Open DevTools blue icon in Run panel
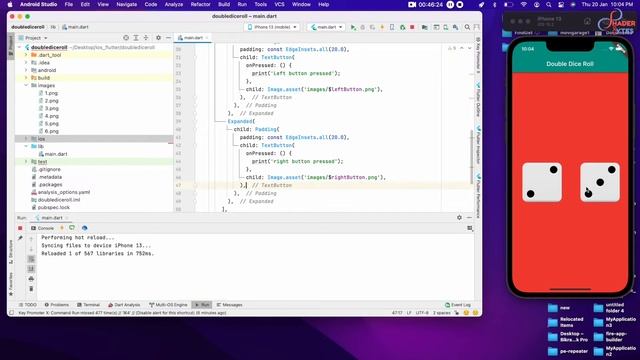Image resolution: width=640 pixels, height=360 pixels. tap(84, 228)
